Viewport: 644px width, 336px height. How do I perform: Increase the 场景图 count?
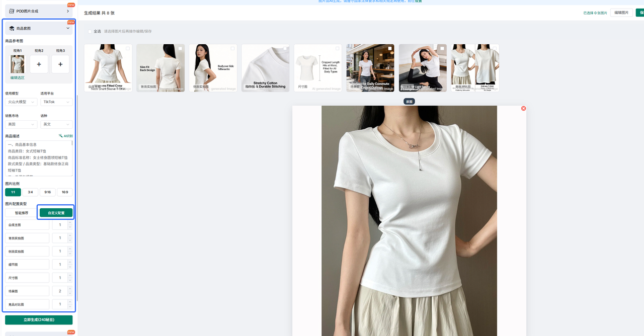click(x=70, y=289)
